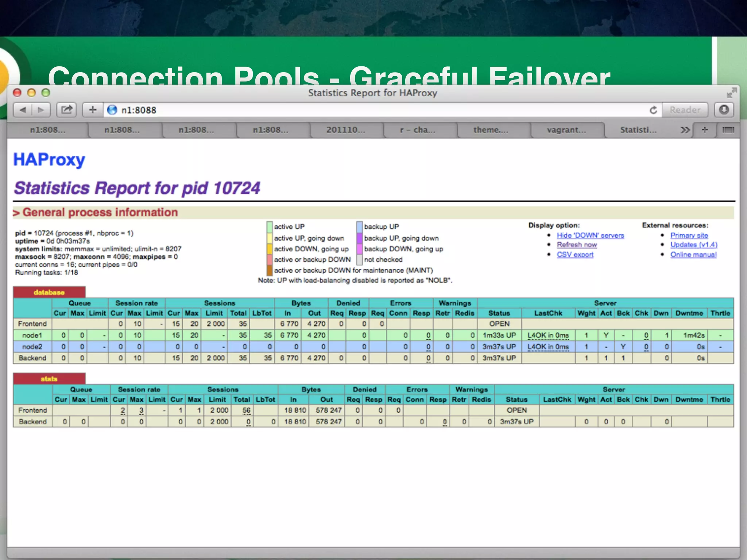This screenshot has width=747, height=560.
Task: Click the Session rate header in stats table
Action: point(139,389)
